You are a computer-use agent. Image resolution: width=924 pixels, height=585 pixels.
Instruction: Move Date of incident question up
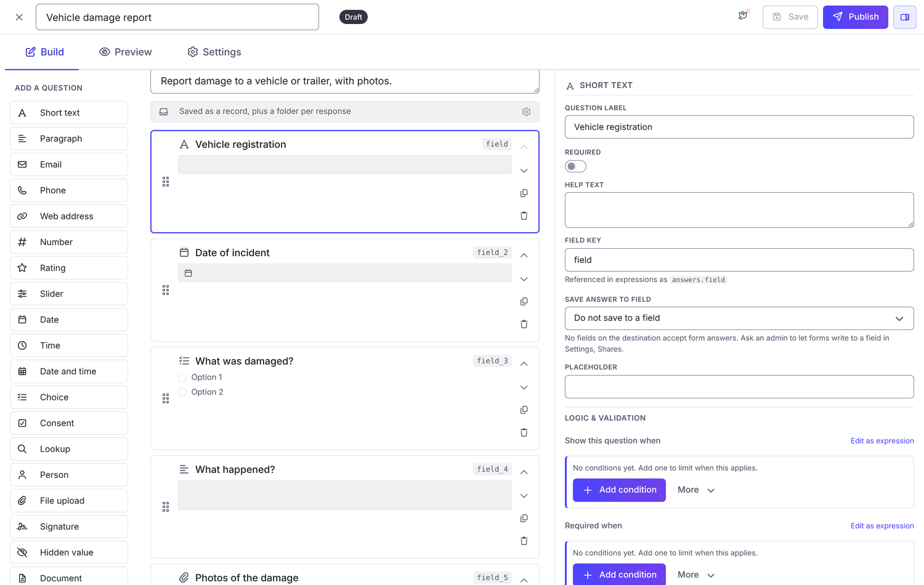tap(524, 255)
